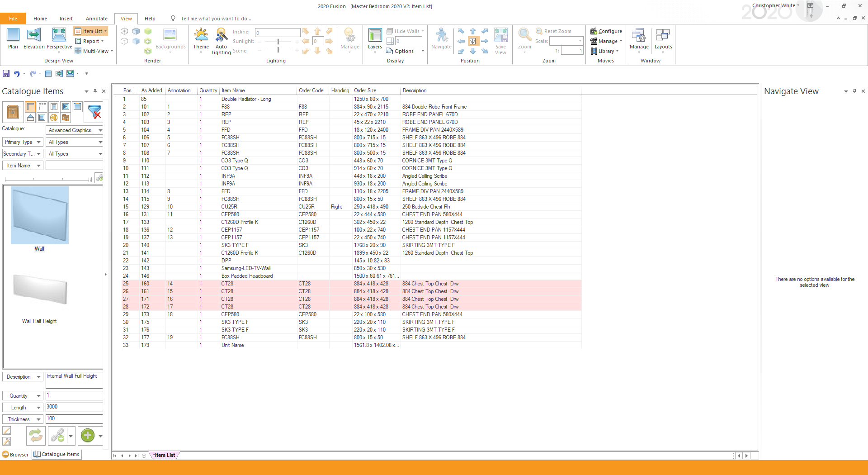Select the Samsung-LED-TV-Wall item row
The width and height of the screenshot is (868, 475).
(351, 268)
